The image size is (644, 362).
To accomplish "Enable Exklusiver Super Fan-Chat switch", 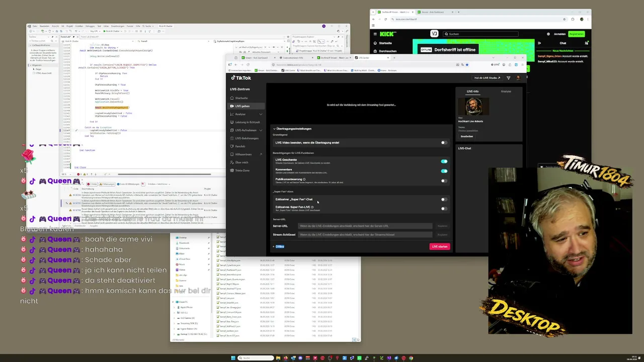I will pyautogui.click(x=444, y=200).
